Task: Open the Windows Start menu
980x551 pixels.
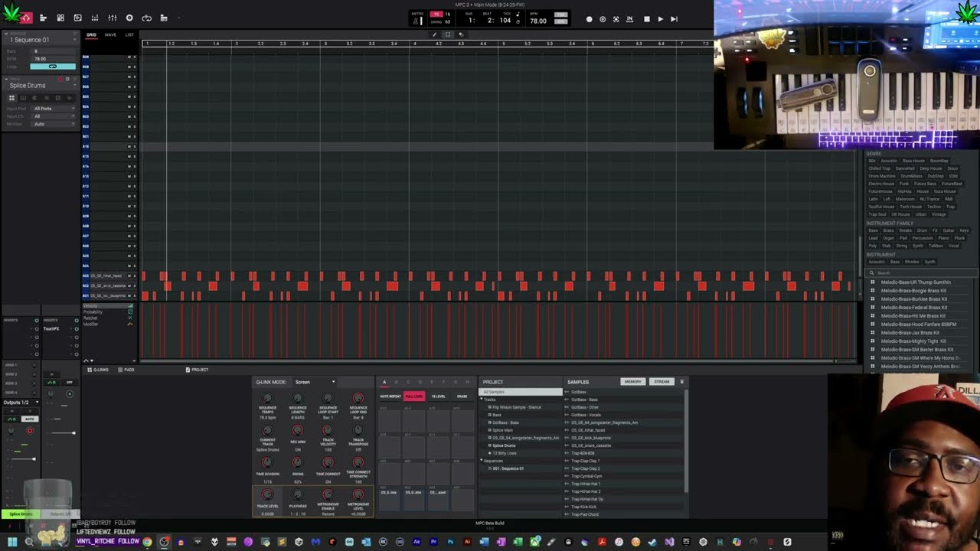Action: (12, 542)
